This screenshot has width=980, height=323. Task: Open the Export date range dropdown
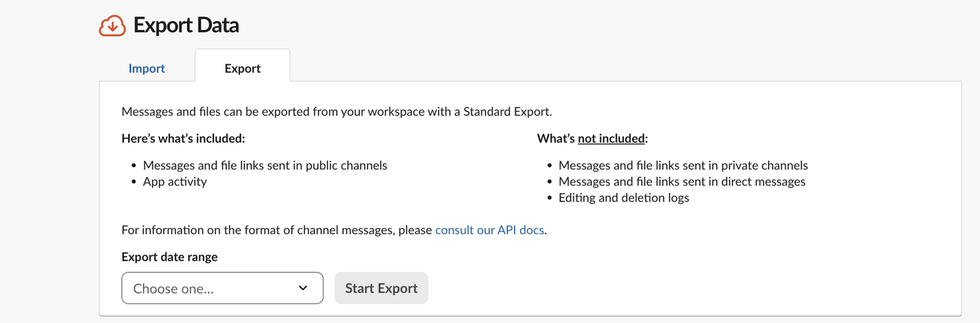click(x=223, y=288)
